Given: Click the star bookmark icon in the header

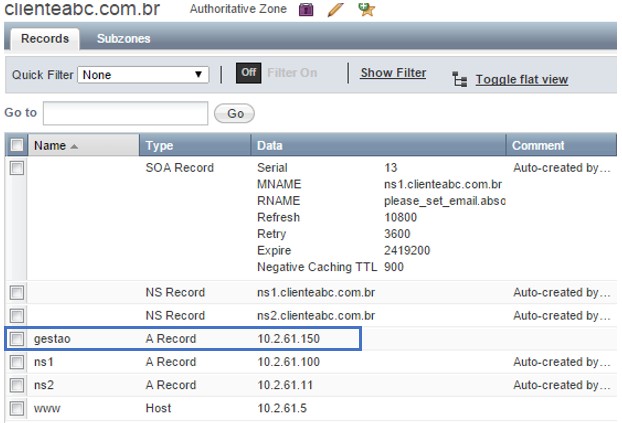Looking at the screenshot, I should pyautogui.click(x=367, y=11).
